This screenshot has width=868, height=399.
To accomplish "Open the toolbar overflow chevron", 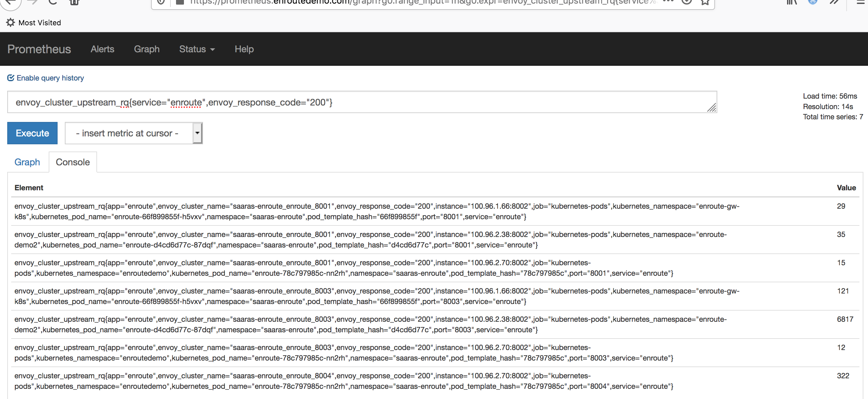I will pyautogui.click(x=834, y=2).
